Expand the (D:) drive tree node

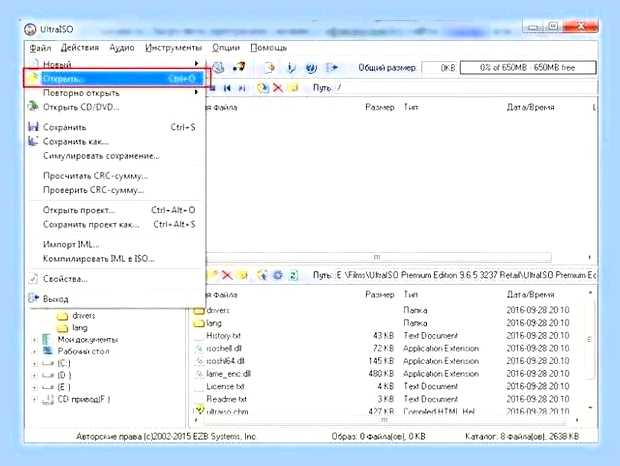(x=34, y=375)
